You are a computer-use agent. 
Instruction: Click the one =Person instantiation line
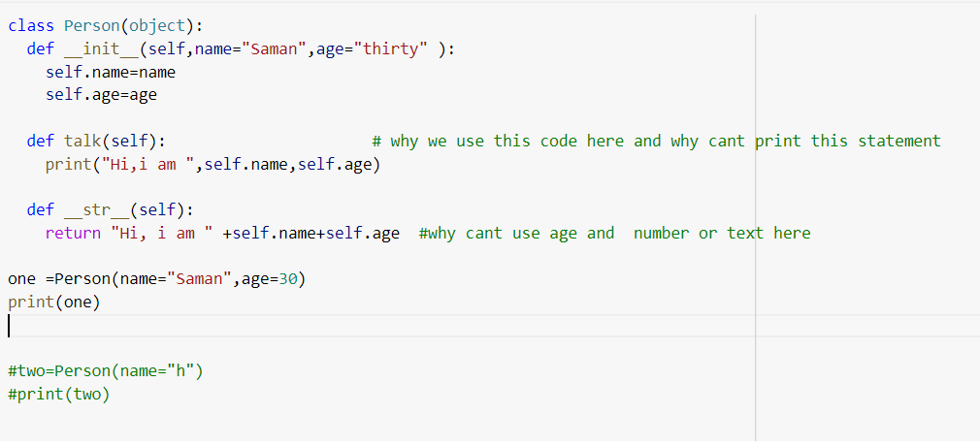point(157,278)
